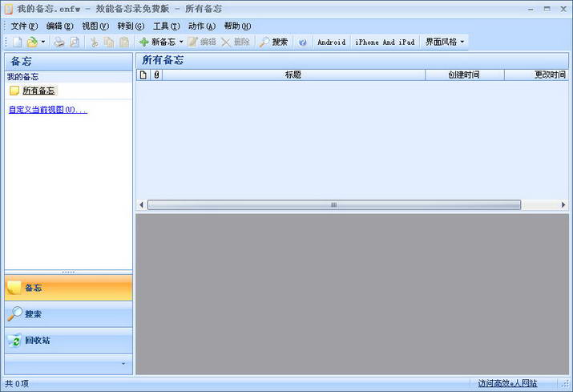573x392 pixels.
Task: Click the horizontal scrollbar thumb
Action: (x=334, y=204)
